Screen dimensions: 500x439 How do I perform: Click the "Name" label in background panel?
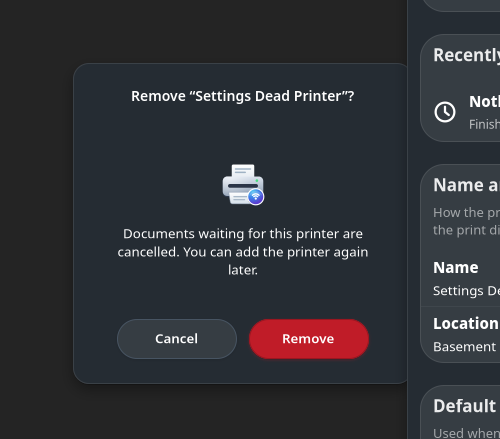pyautogui.click(x=456, y=267)
